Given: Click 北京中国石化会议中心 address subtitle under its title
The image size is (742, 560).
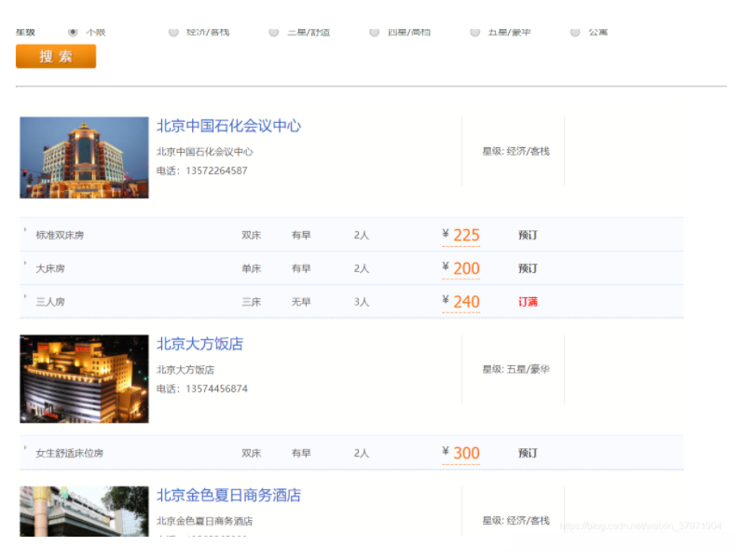Looking at the screenshot, I should pos(204,152).
